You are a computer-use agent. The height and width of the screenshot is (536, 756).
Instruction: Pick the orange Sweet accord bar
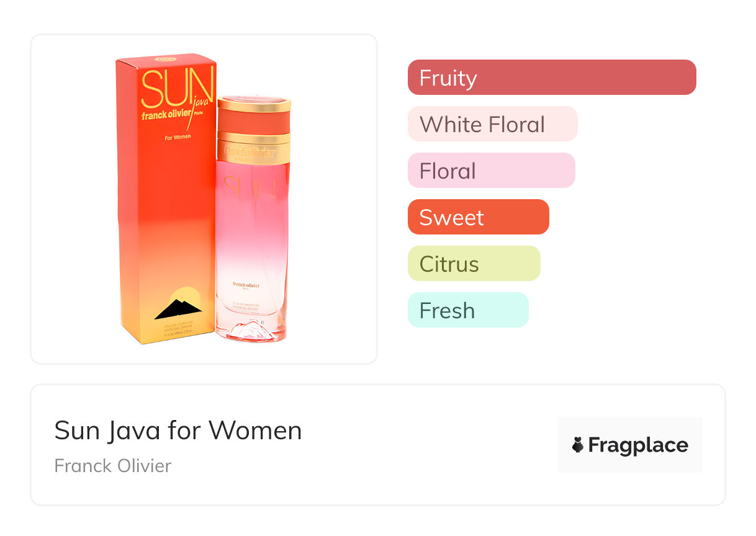coord(478,217)
